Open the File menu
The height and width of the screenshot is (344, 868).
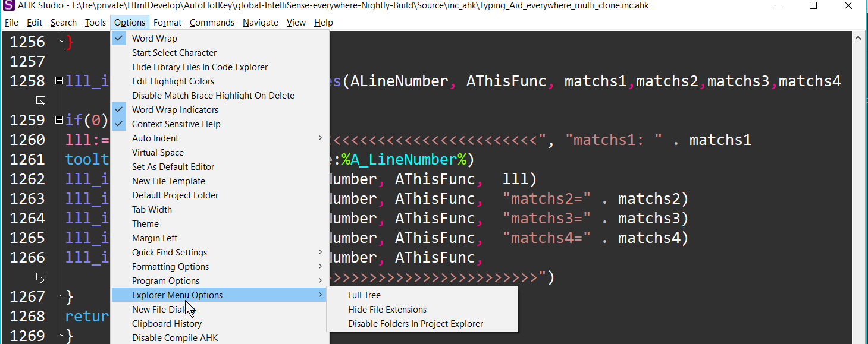click(11, 23)
